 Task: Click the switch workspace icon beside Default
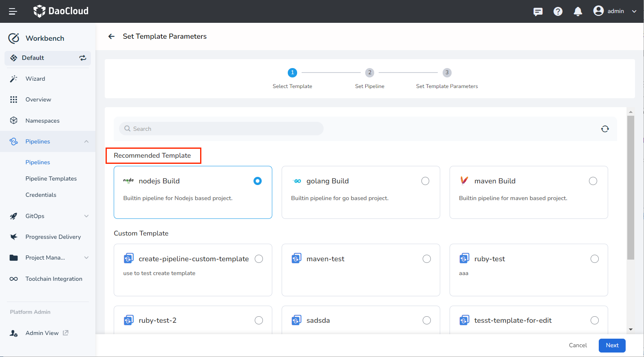pyautogui.click(x=83, y=58)
